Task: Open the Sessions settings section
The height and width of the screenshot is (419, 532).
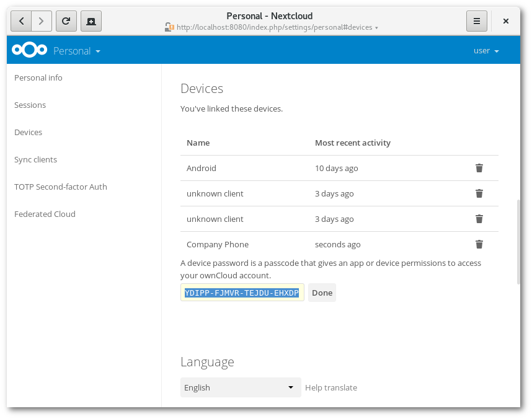Action: point(30,105)
